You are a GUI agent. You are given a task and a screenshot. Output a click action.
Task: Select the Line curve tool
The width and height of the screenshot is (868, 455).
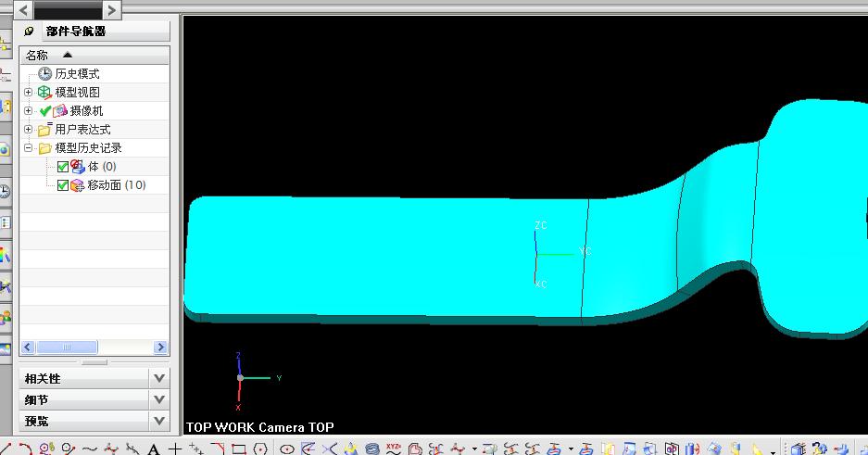(6, 449)
